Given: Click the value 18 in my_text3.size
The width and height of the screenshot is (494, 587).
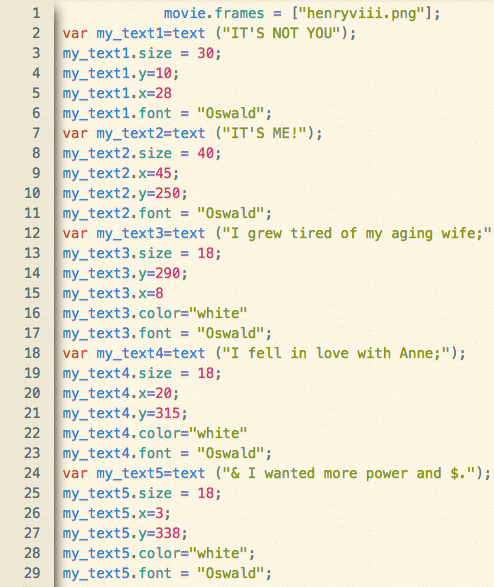Looking at the screenshot, I should coord(206,253).
